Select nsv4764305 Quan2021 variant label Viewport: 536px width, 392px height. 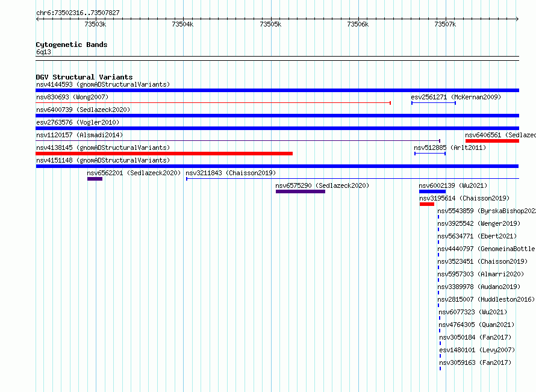(476, 325)
